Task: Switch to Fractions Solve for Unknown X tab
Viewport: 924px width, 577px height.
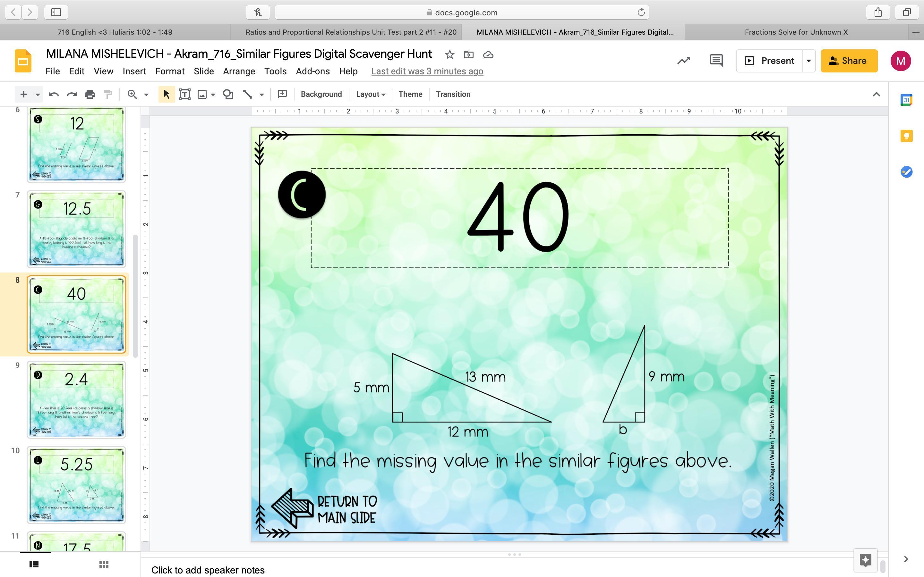Action: click(796, 32)
